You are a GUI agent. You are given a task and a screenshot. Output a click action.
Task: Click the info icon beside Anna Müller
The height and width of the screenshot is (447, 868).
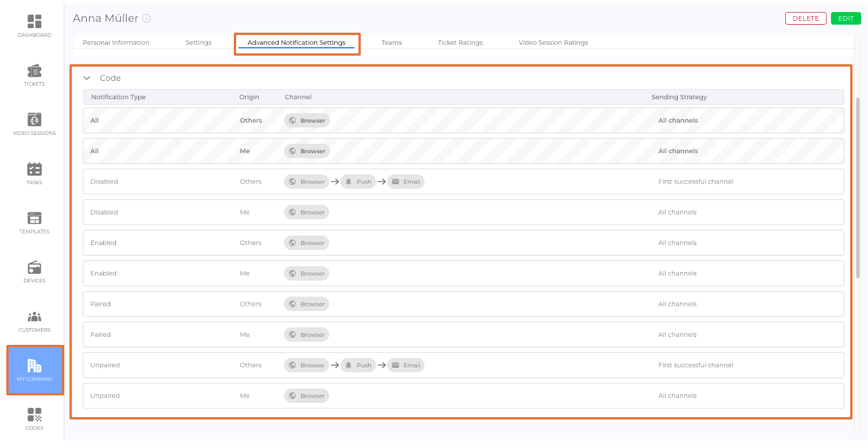pos(146,18)
